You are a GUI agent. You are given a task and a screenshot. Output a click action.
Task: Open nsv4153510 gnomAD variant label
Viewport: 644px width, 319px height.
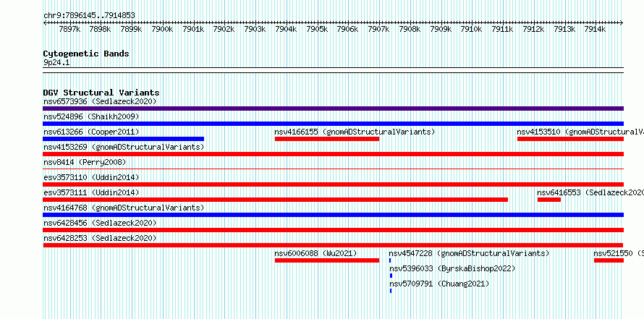pos(580,132)
